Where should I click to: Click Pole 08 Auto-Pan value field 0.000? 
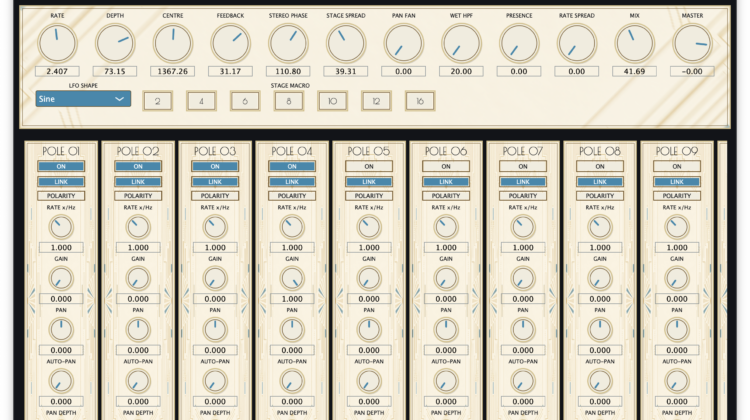tap(600, 402)
